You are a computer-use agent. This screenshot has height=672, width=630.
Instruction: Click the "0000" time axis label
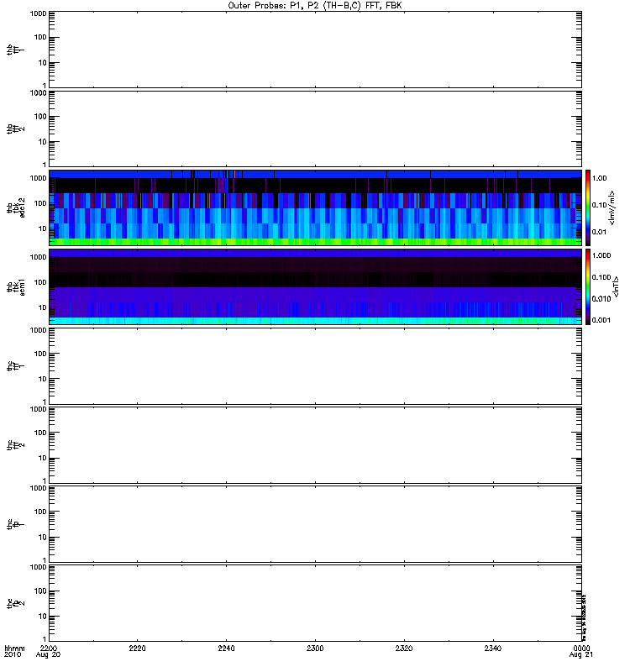(581, 648)
